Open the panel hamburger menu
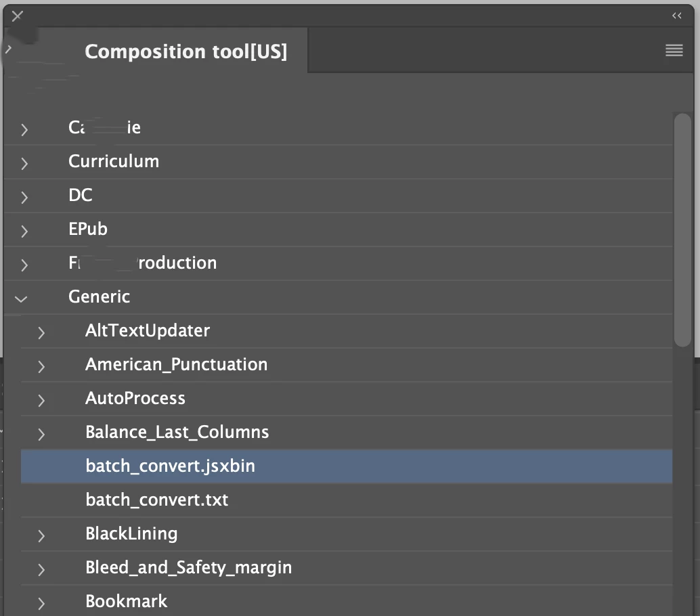The image size is (700, 616). point(674,51)
